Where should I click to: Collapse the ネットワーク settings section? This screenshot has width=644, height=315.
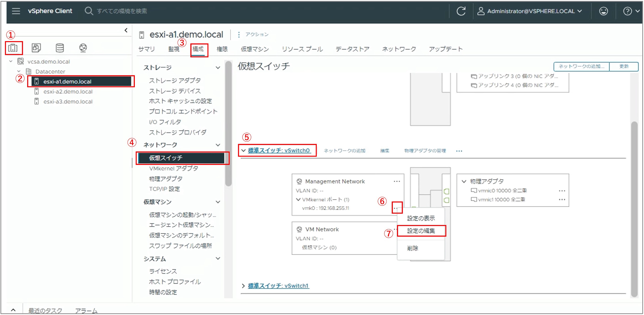point(218,145)
